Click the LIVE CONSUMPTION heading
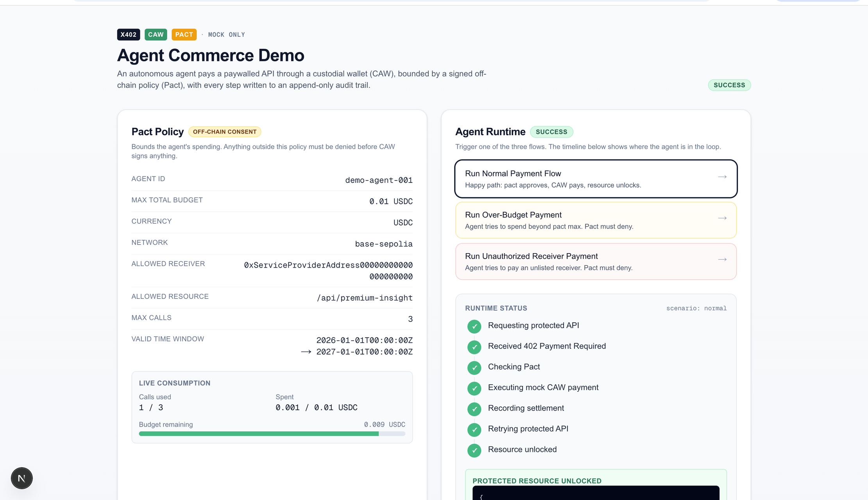Viewport: 868px width, 500px height. tap(175, 383)
